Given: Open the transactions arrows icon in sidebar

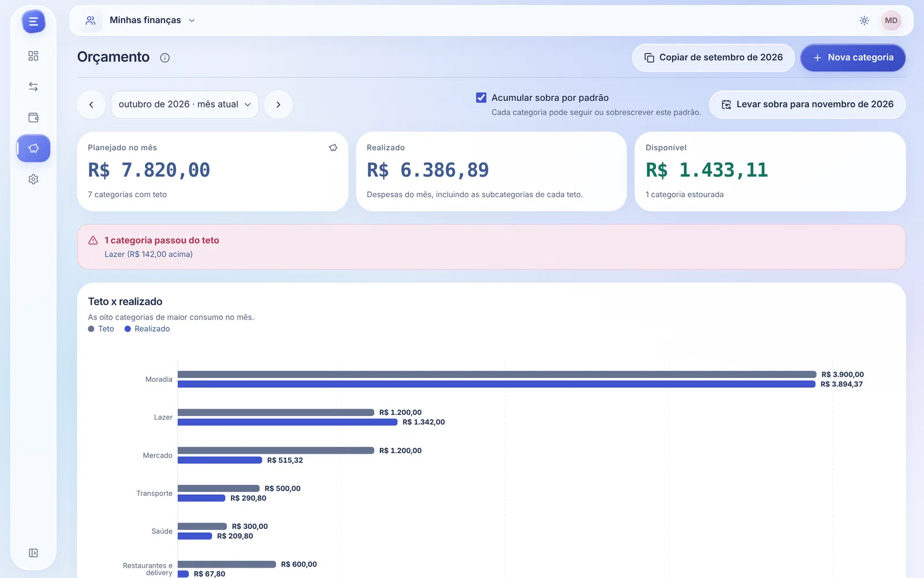Looking at the screenshot, I should point(33,87).
